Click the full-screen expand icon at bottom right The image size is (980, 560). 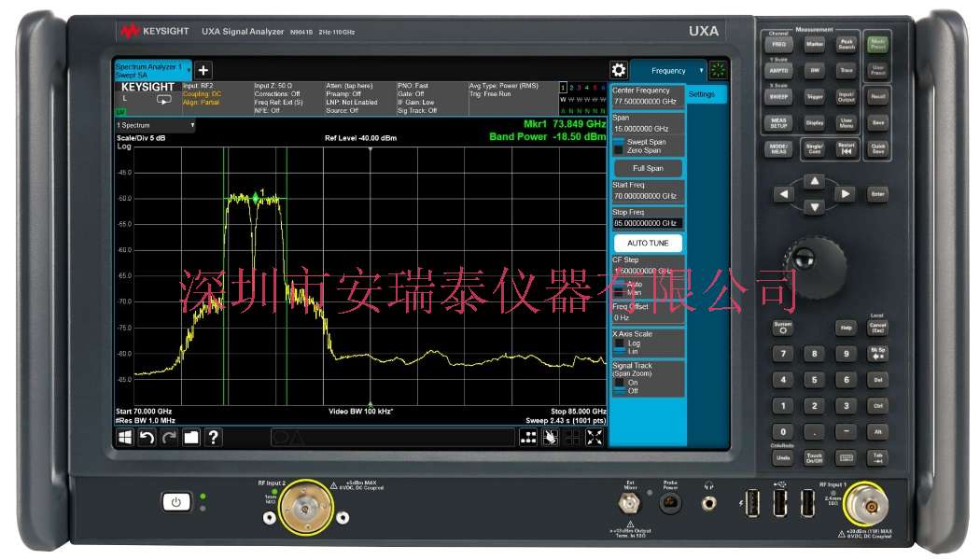click(x=594, y=437)
